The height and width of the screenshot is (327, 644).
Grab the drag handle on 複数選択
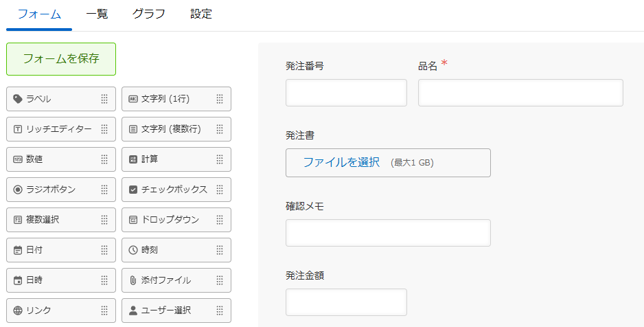(104, 220)
